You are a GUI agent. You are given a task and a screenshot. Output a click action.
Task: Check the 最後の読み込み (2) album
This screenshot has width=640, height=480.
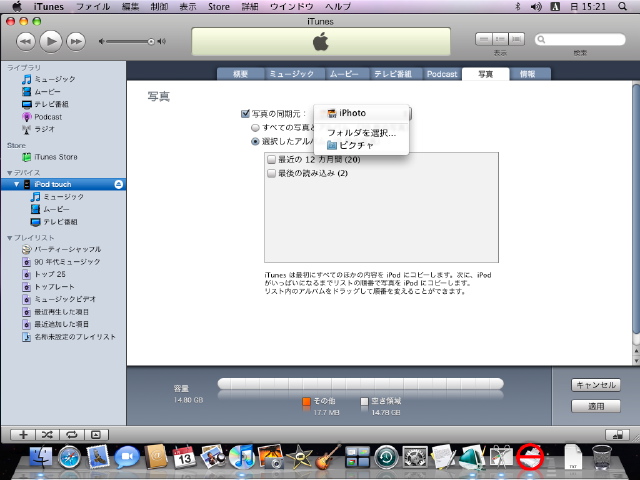[x=271, y=173]
